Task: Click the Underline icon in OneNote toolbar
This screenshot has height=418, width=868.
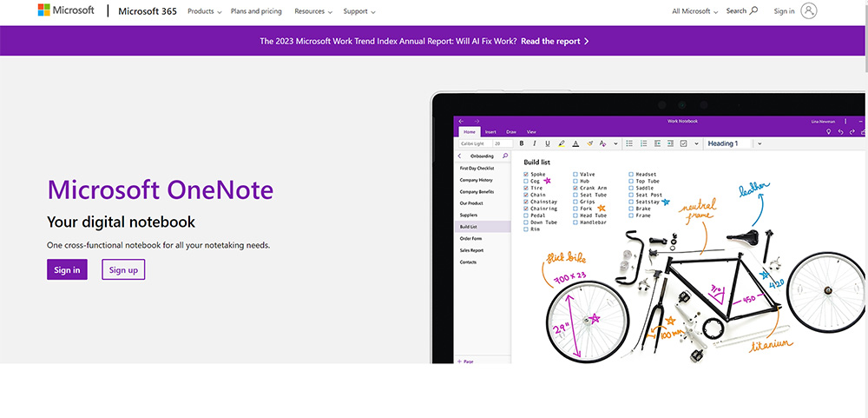Action: click(548, 143)
